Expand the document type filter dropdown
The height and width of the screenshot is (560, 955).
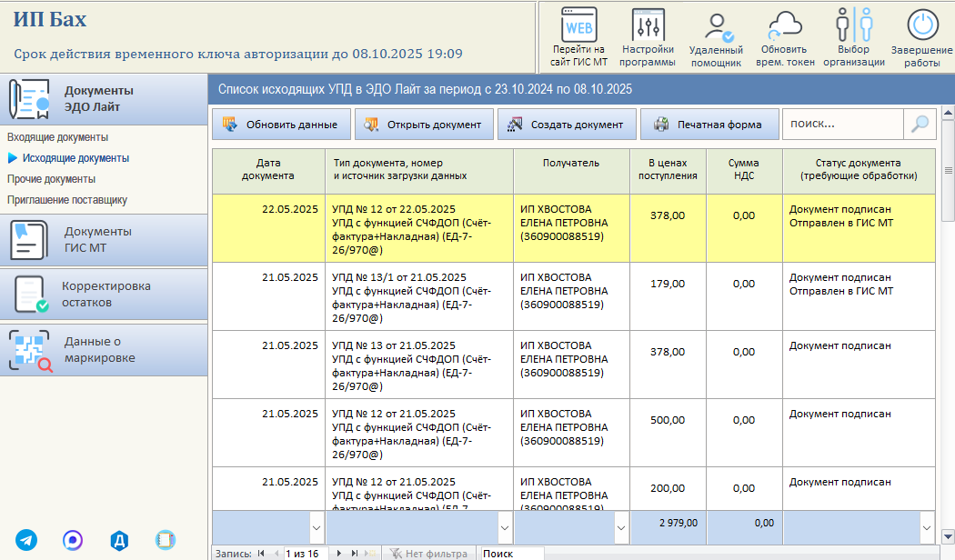pos(505,528)
